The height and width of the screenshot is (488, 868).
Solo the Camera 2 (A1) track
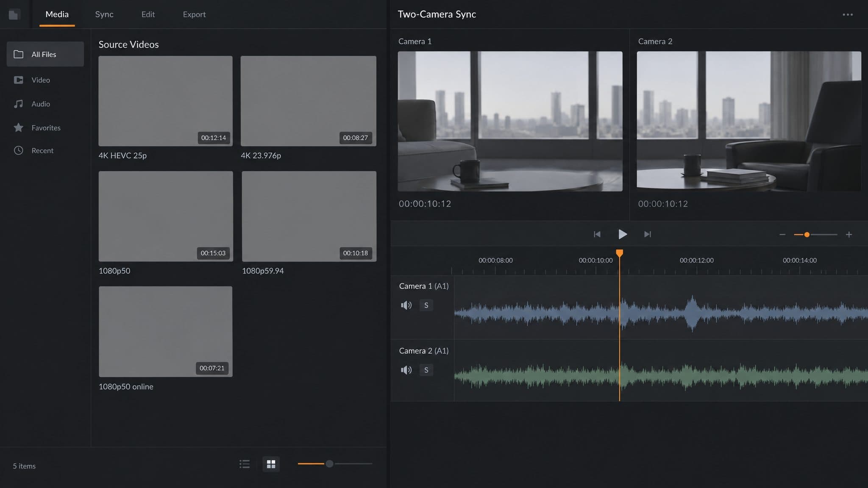426,370
